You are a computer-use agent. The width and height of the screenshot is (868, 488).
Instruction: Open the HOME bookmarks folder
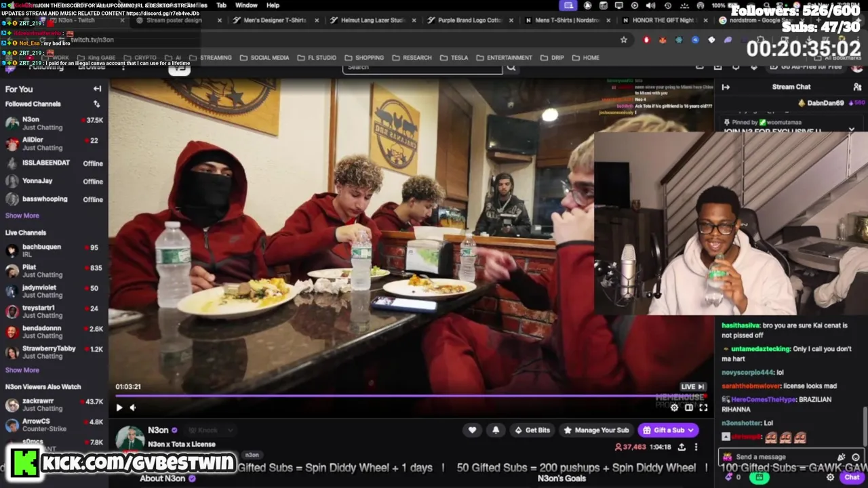click(585, 58)
